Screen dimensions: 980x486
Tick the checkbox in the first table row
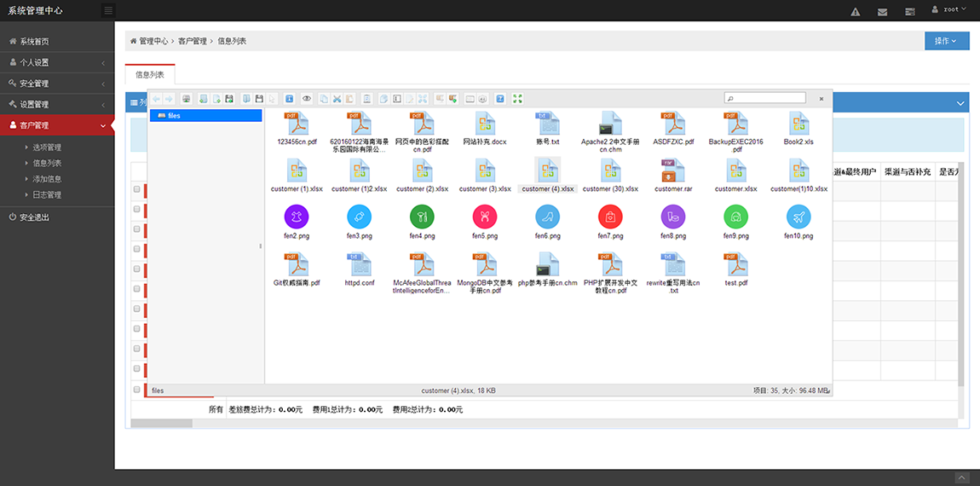pyautogui.click(x=136, y=188)
